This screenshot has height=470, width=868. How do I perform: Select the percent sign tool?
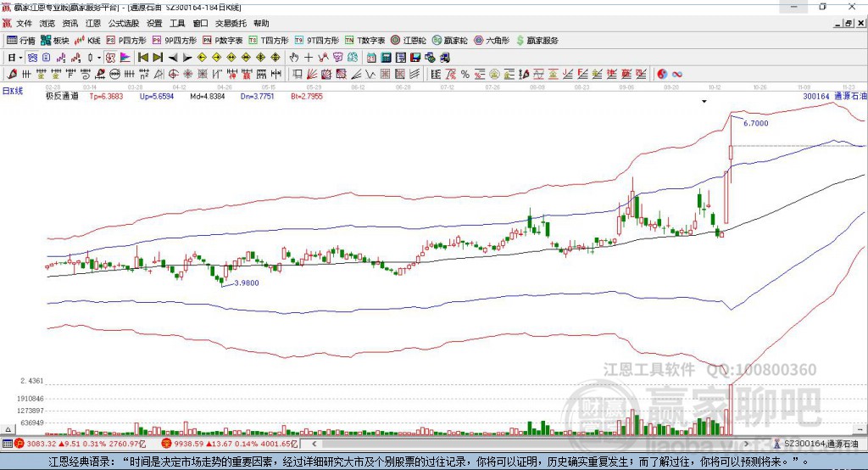pos(465,75)
